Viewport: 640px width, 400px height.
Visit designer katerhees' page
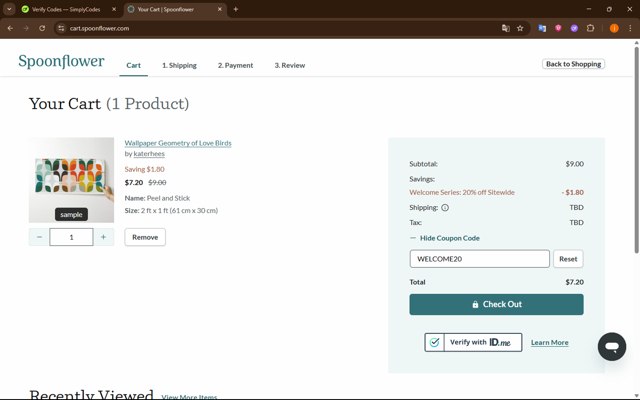point(149,154)
